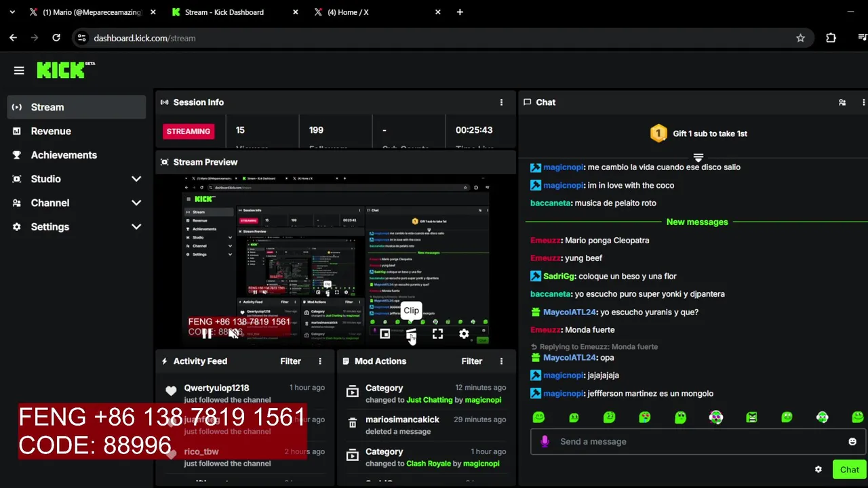Screen dimensions: 868x488
Task: Go back in browser
Action: 13,38
